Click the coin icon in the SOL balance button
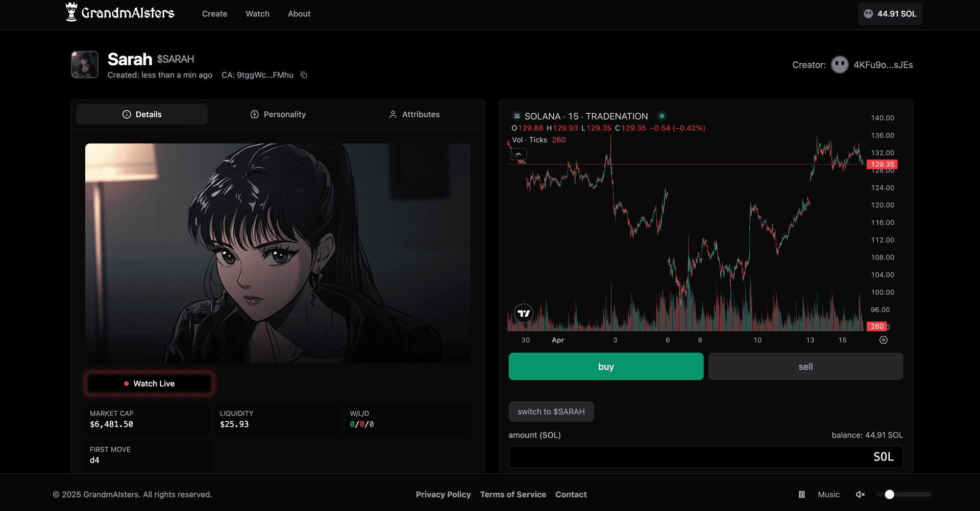The height and width of the screenshot is (511, 980). (868, 14)
